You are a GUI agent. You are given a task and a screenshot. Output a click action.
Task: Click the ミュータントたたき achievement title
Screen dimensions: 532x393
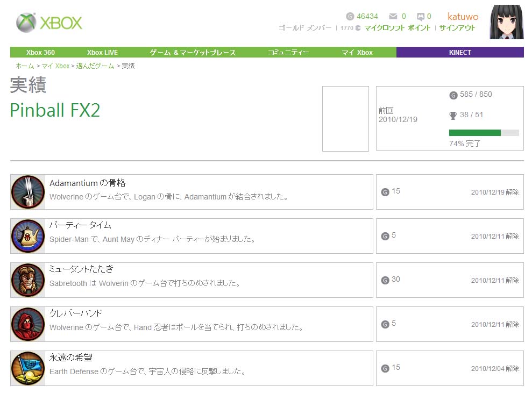coord(81,269)
